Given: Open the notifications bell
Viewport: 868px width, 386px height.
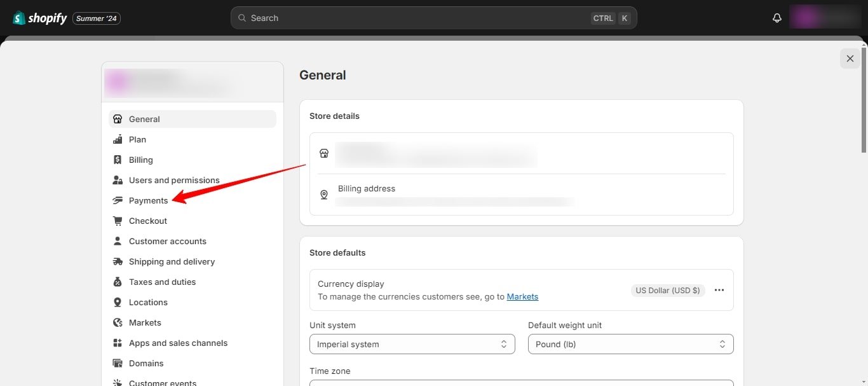Looking at the screenshot, I should (776, 17).
